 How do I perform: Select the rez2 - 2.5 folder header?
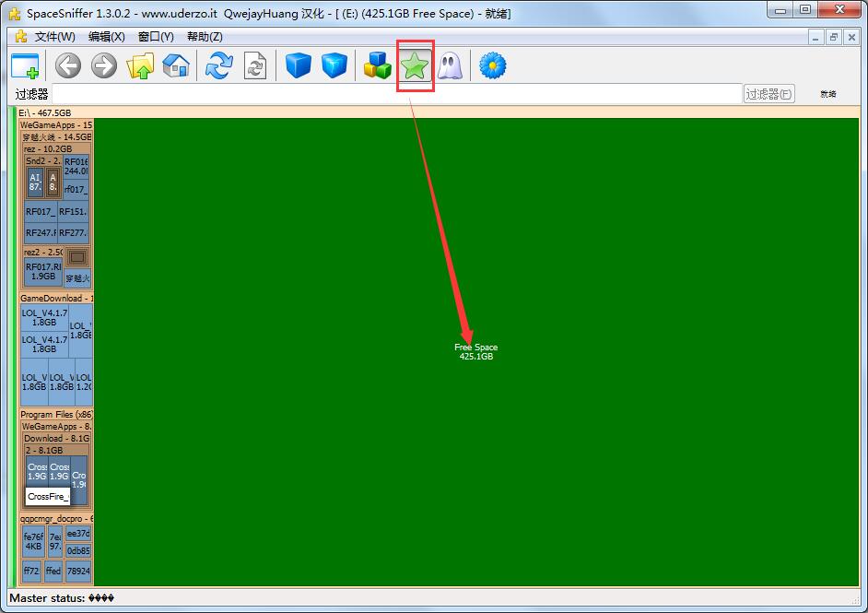[43, 252]
